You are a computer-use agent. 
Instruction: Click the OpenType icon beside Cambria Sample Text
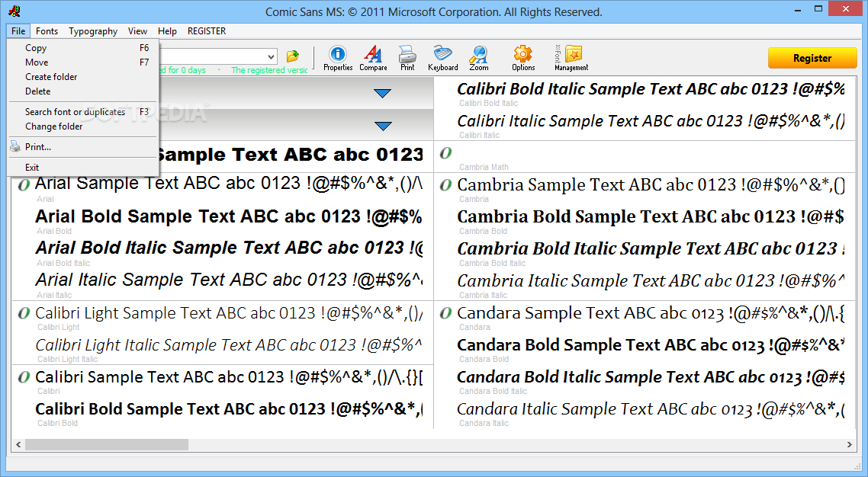click(445, 185)
